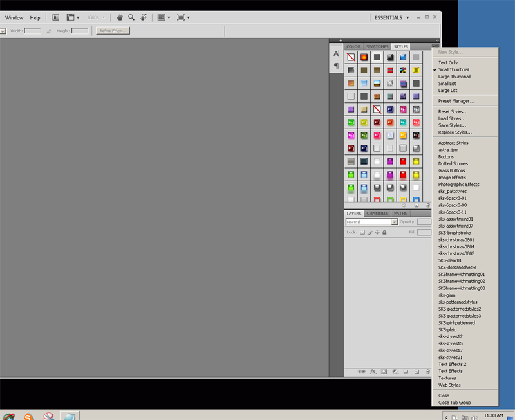Click the link layers chain icon
The width and height of the screenshot is (515, 420).
(361, 372)
